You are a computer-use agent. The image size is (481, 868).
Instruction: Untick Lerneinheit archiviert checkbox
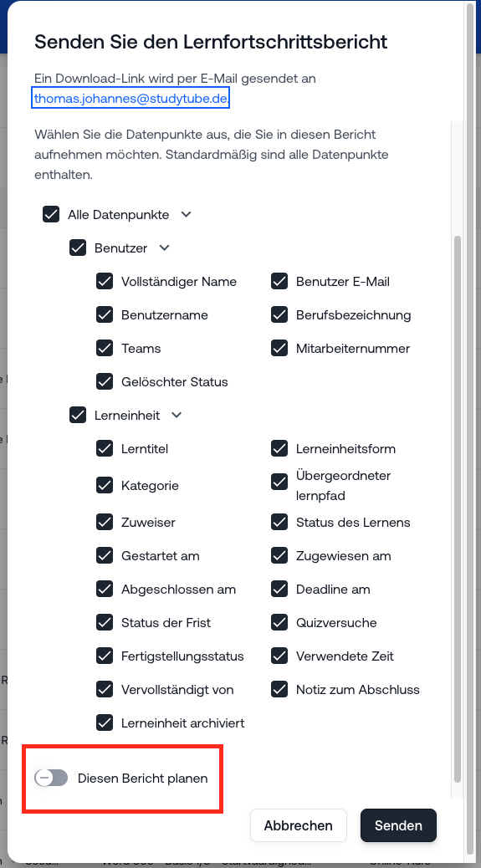[105, 722]
